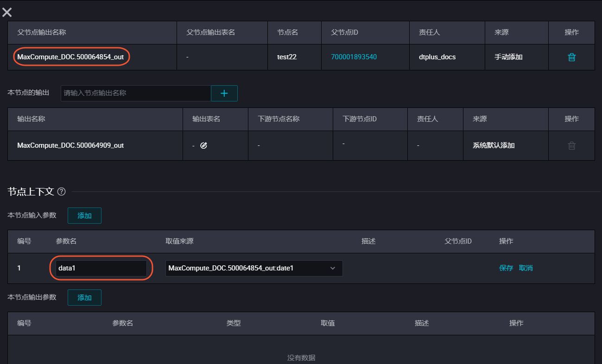Open parent node ID 700001893540 link

[x=354, y=57]
